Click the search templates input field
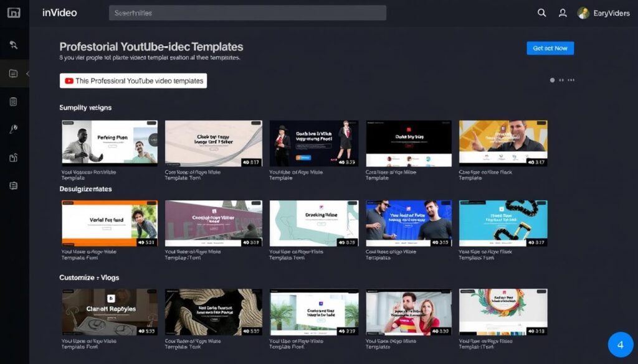Screen dimensions: 638x364 pos(247,13)
